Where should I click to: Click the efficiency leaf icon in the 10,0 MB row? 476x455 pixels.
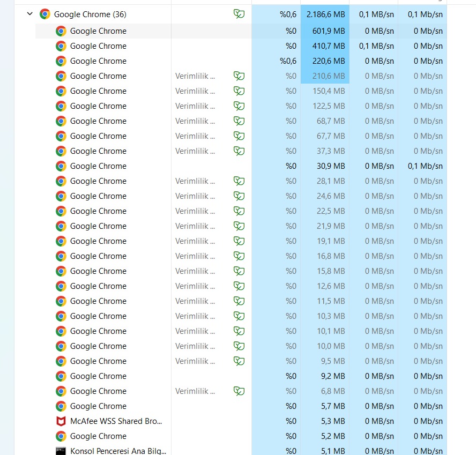(239, 346)
